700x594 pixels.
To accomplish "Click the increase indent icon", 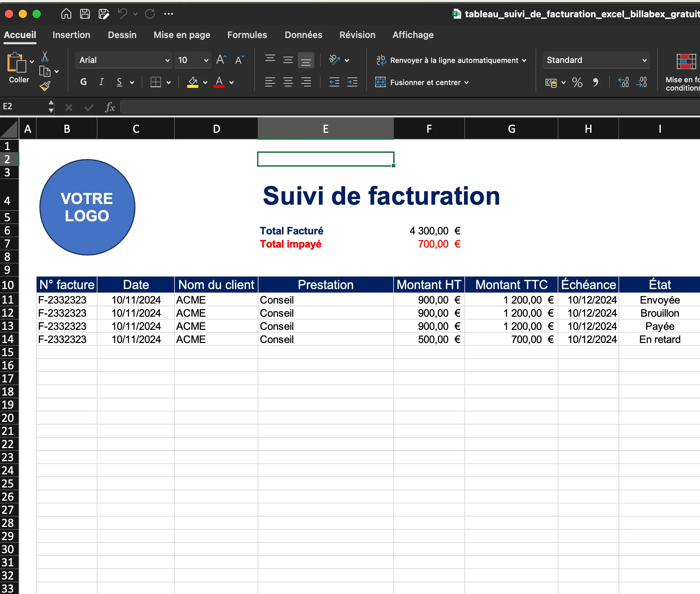I will click(352, 82).
